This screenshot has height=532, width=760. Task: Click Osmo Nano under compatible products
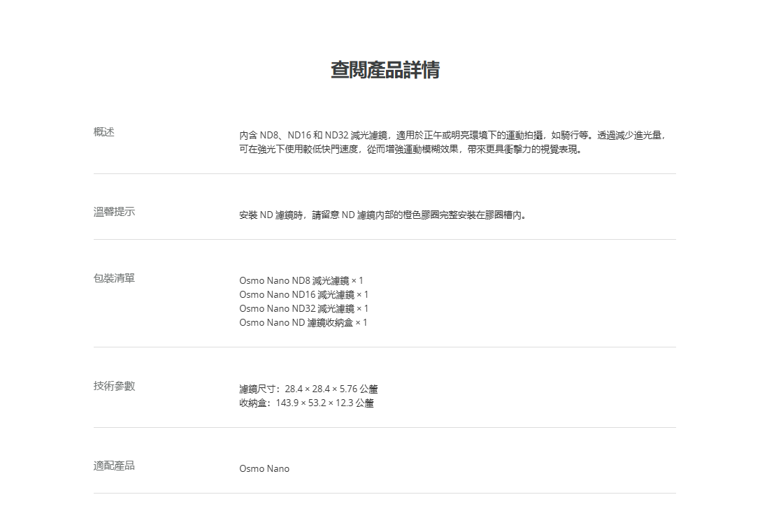(x=264, y=469)
